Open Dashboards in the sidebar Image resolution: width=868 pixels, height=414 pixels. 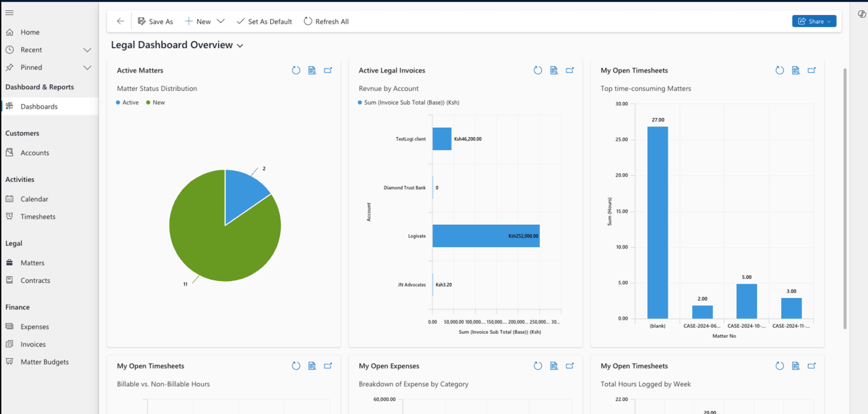pos(49,107)
